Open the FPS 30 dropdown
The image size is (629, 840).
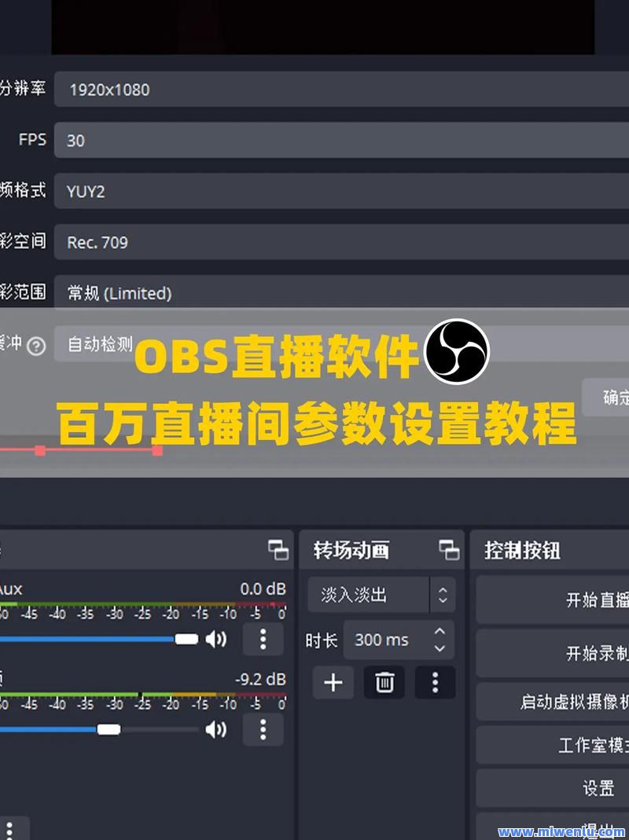pos(341,141)
